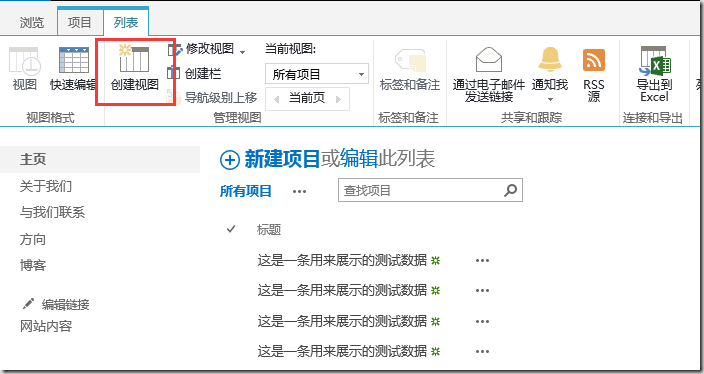Viewport: 704px width, 374px height.
Task: Switch to the 项目 tab
Action: point(79,22)
